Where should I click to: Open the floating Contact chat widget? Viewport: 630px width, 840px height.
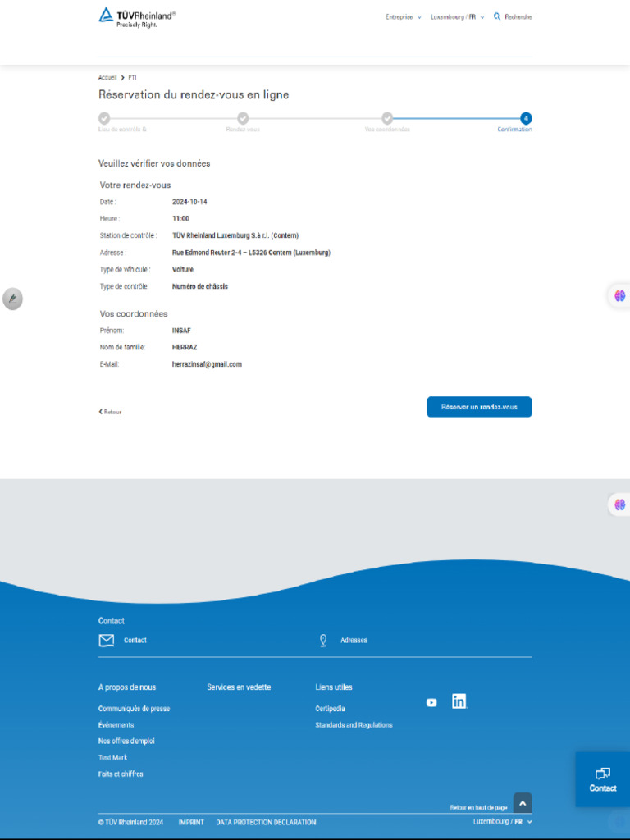point(602,779)
